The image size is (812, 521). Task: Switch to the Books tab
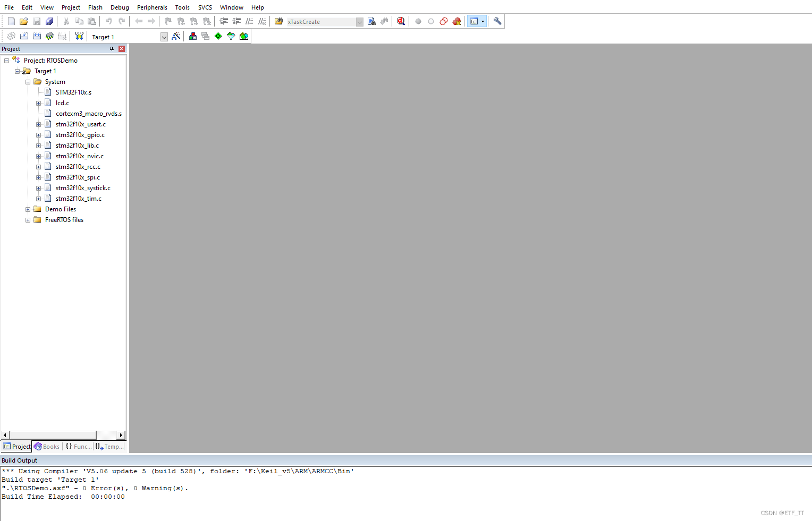point(47,447)
